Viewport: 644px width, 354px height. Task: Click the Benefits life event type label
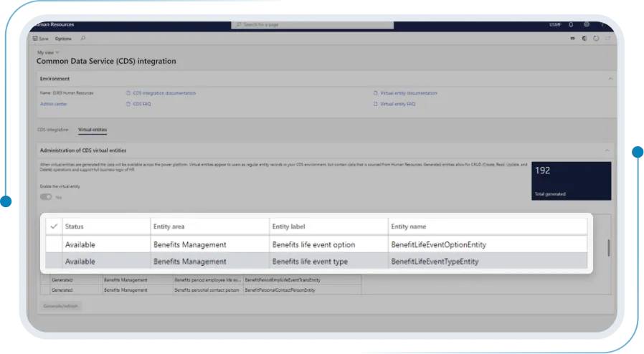point(310,262)
